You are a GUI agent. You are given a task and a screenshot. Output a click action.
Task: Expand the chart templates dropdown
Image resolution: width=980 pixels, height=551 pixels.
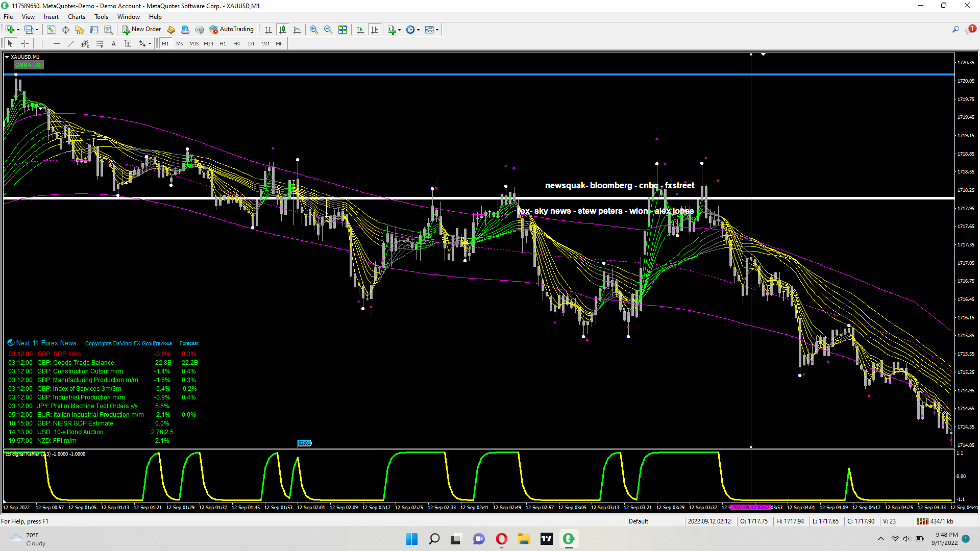click(437, 30)
